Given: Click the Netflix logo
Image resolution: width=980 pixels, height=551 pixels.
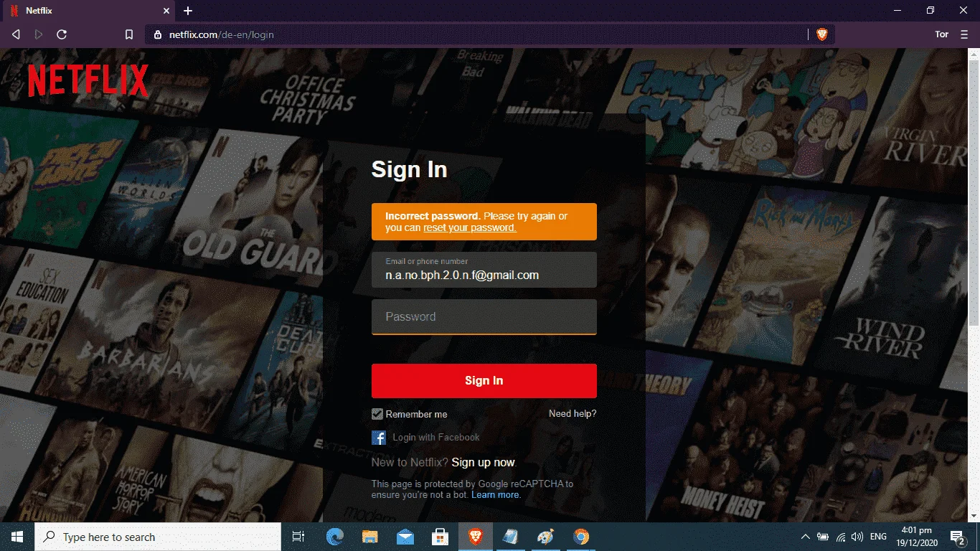Looking at the screenshot, I should (x=88, y=80).
